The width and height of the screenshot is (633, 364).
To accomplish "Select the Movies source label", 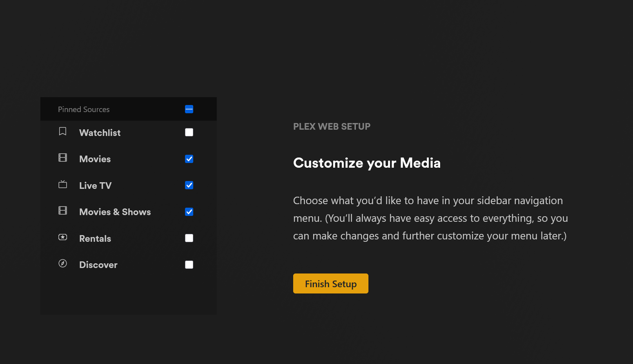I will [95, 159].
